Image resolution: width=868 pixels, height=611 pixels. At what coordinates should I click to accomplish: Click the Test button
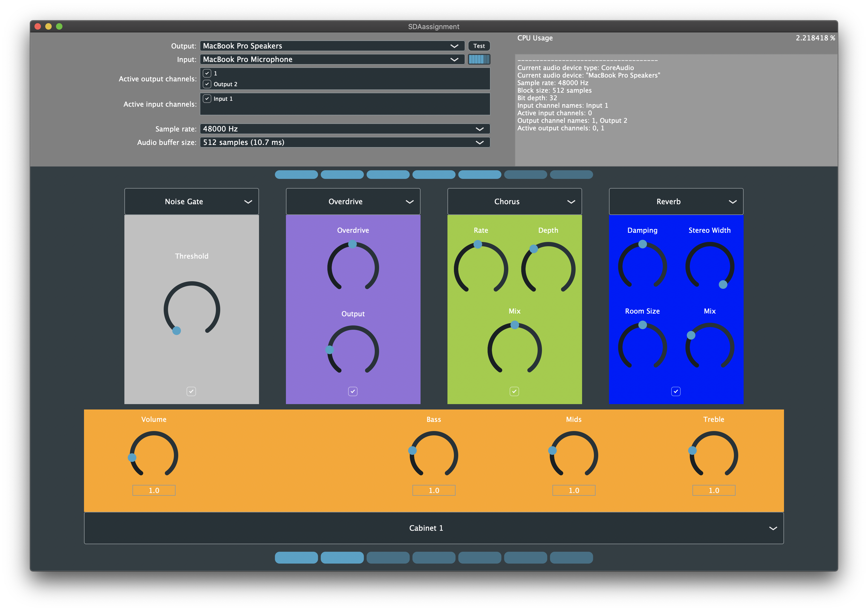tap(479, 46)
